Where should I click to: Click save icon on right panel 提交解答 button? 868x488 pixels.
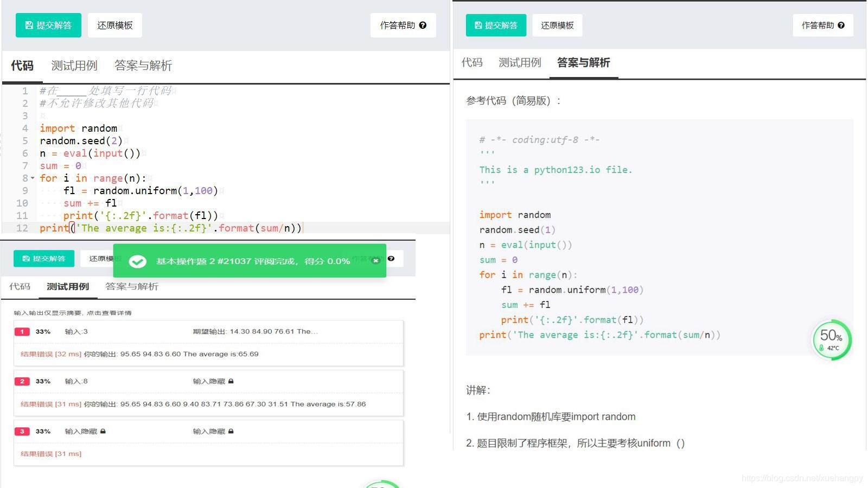pos(478,25)
